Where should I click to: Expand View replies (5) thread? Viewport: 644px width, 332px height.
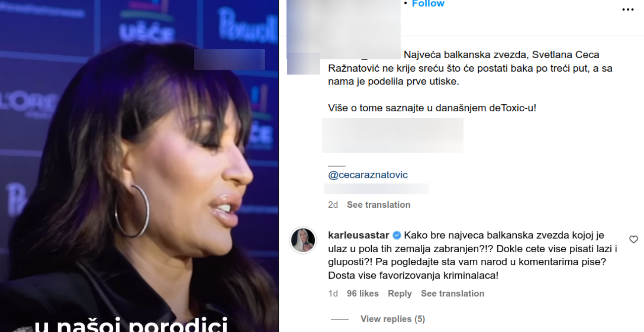(393, 319)
